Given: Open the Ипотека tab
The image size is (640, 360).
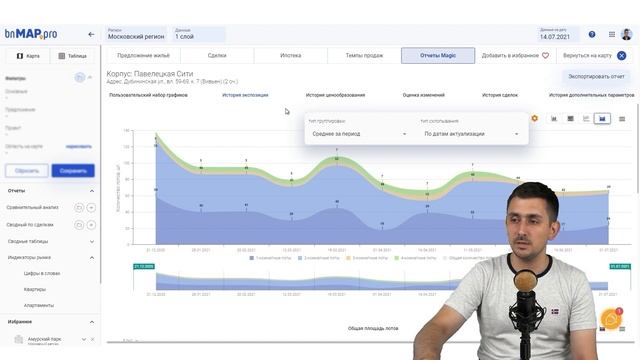Looking at the screenshot, I should (x=291, y=56).
